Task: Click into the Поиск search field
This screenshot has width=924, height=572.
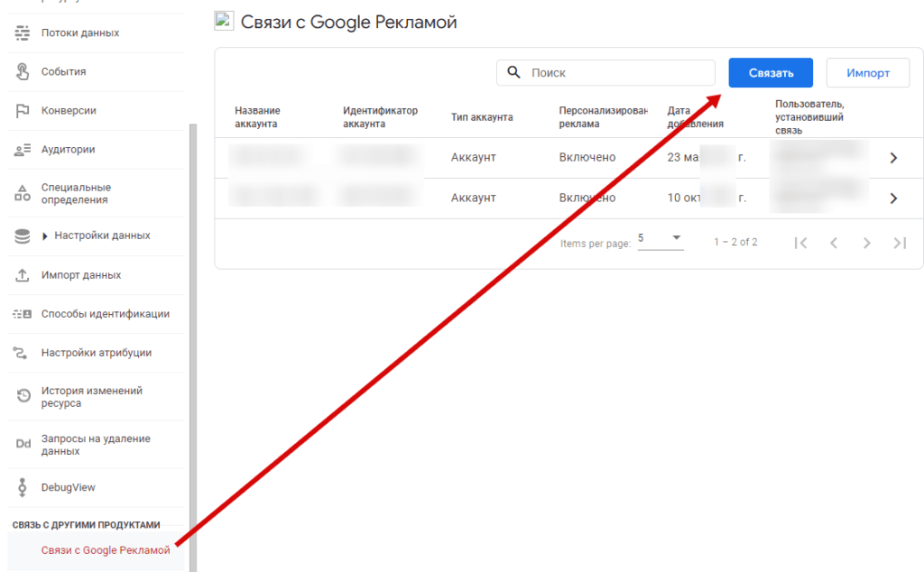Action: (x=605, y=72)
